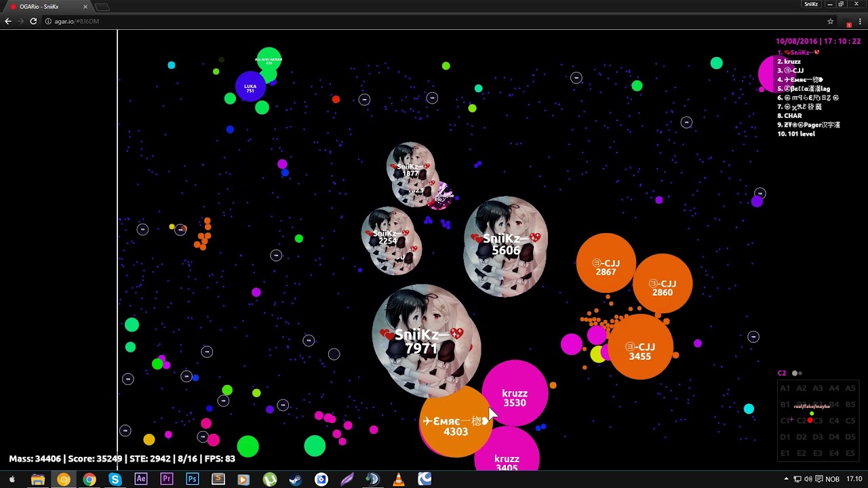Click minimap sector A1

(x=785, y=388)
